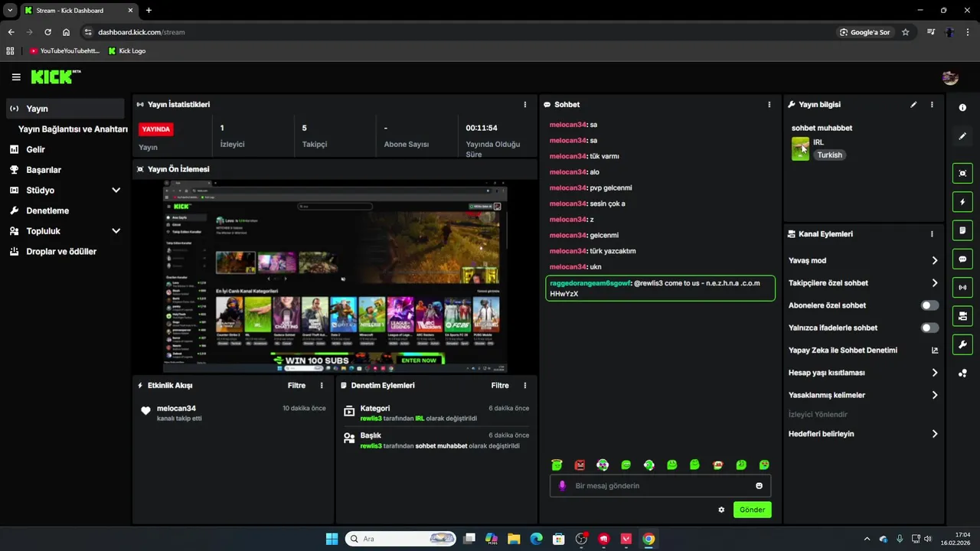Viewport: 980px width, 551px height.
Task: Click the Windows taskbar search box
Action: pyautogui.click(x=401, y=539)
